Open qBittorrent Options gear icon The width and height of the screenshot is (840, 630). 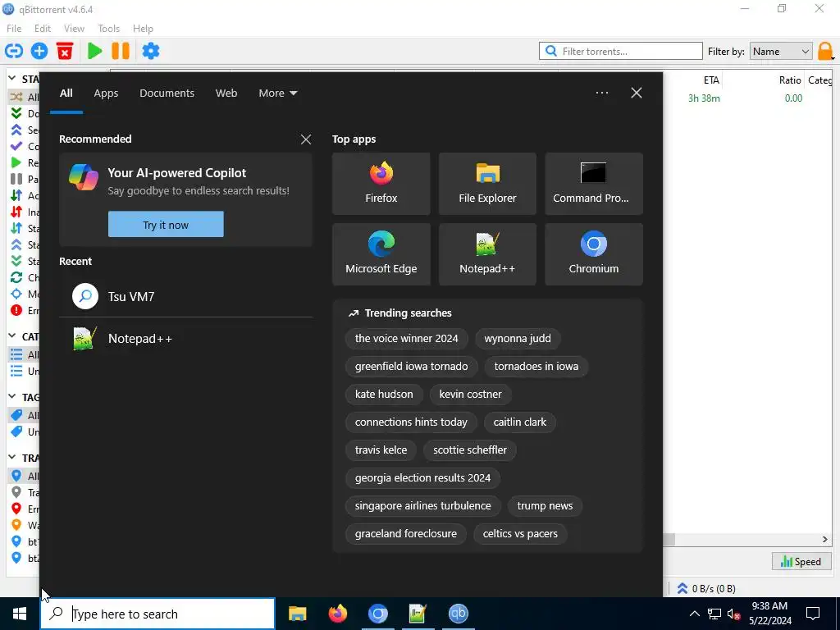point(151,52)
